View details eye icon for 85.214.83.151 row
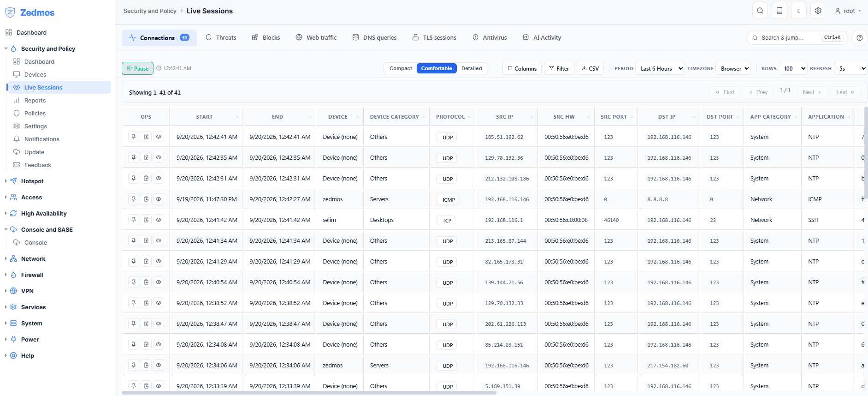The height and width of the screenshot is (396, 868). point(159,344)
